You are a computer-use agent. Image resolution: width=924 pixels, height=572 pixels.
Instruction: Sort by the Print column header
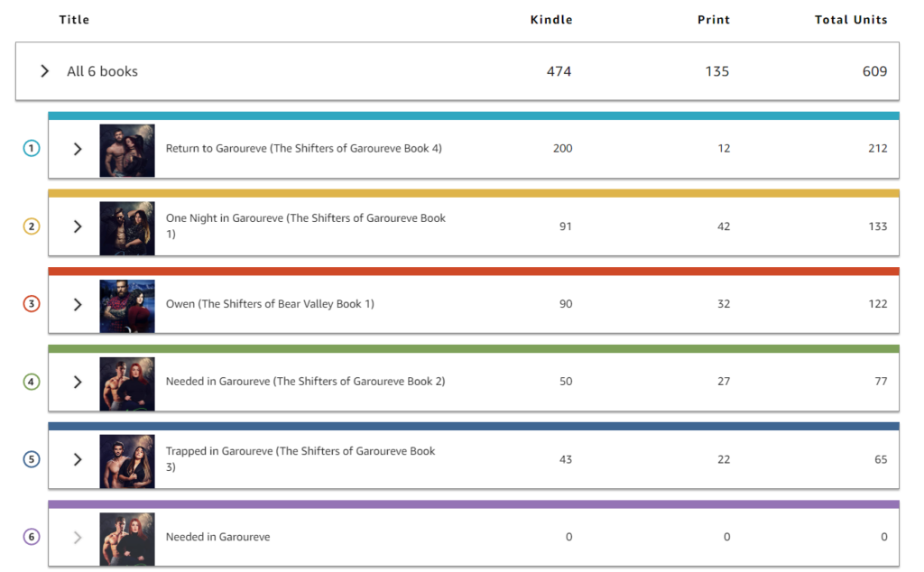pyautogui.click(x=714, y=20)
